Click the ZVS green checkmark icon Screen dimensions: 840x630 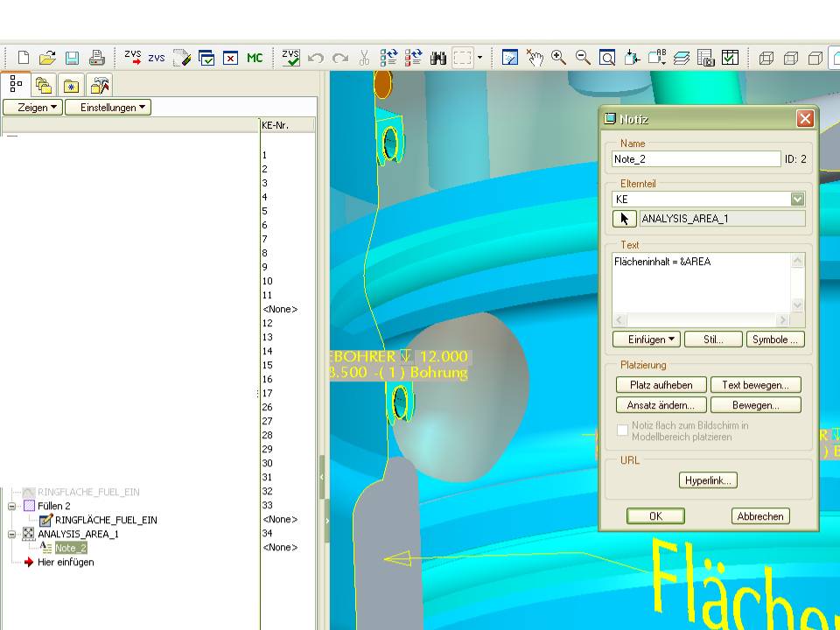[x=290, y=58]
